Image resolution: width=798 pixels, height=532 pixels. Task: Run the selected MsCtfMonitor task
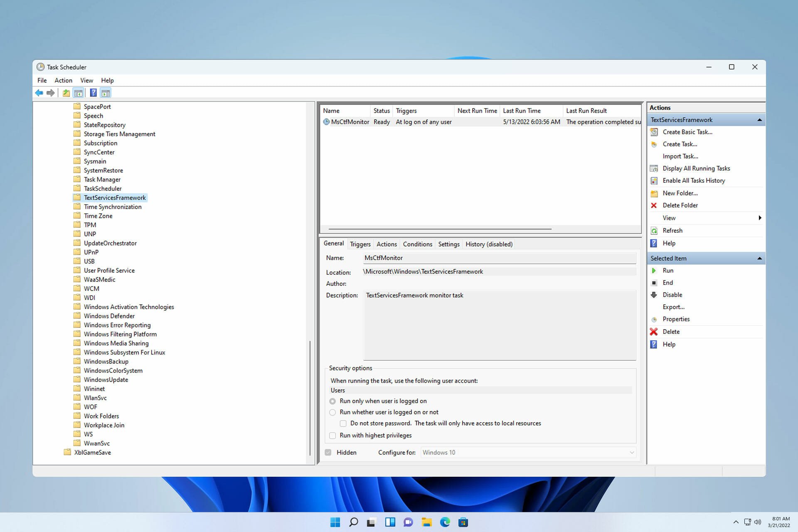pyautogui.click(x=668, y=271)
